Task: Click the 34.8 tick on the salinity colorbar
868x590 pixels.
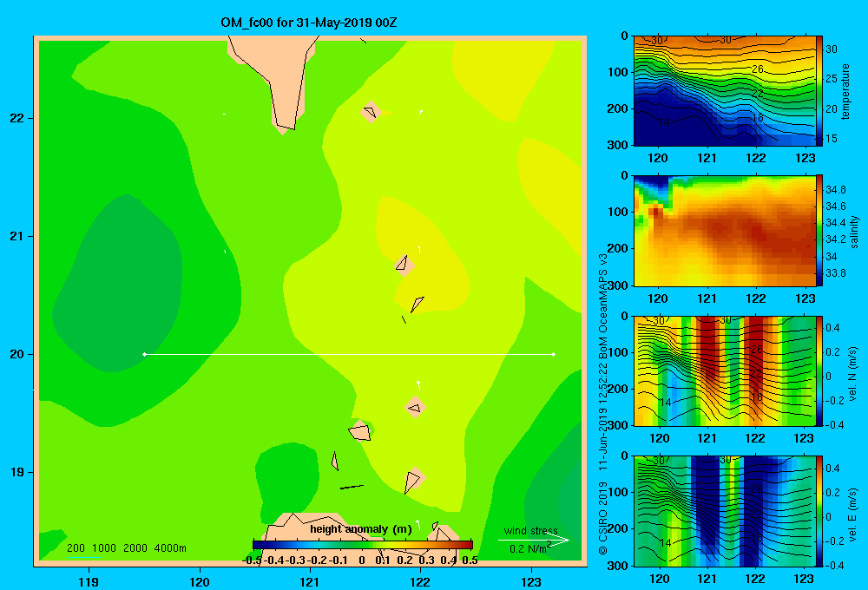Action: point(835,190)
